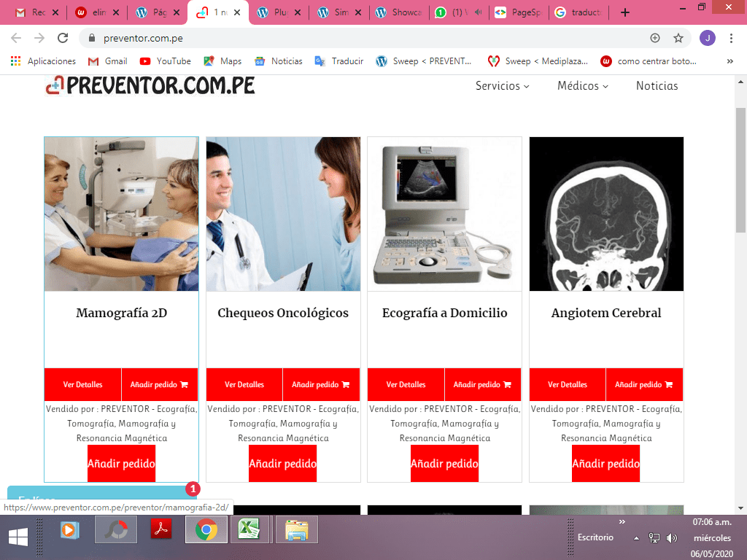The width and height of the screenshot is (747, 560).
Task: Click large Añadir pedido button for Angiotem Cerebral
Action: (606, 463)
